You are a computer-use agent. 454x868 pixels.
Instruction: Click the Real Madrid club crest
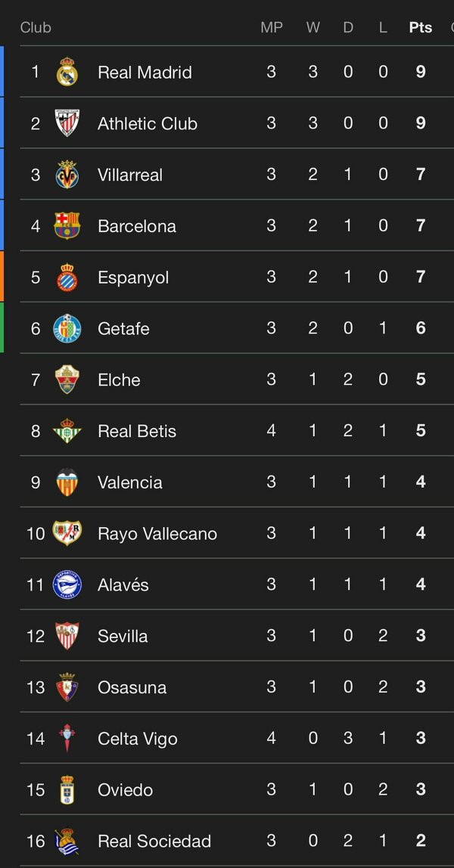[x=67, y=72]
